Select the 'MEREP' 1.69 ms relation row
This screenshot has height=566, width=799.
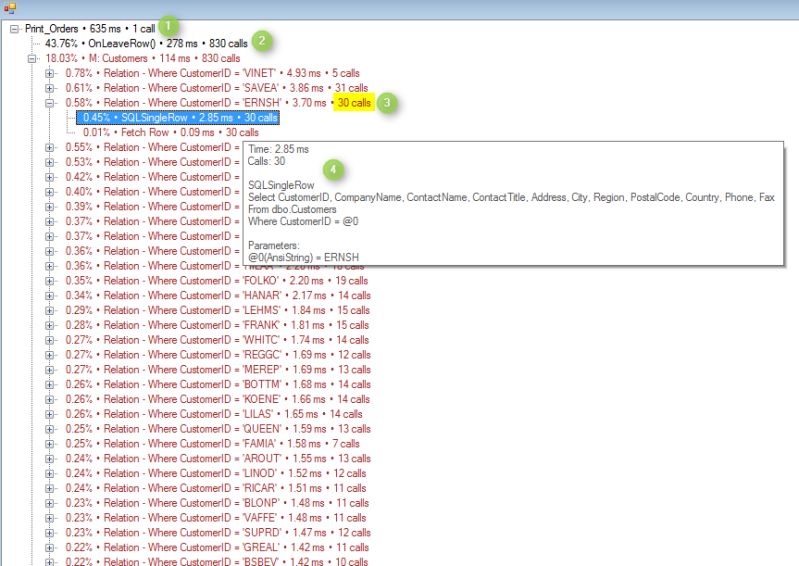(218, 370)
